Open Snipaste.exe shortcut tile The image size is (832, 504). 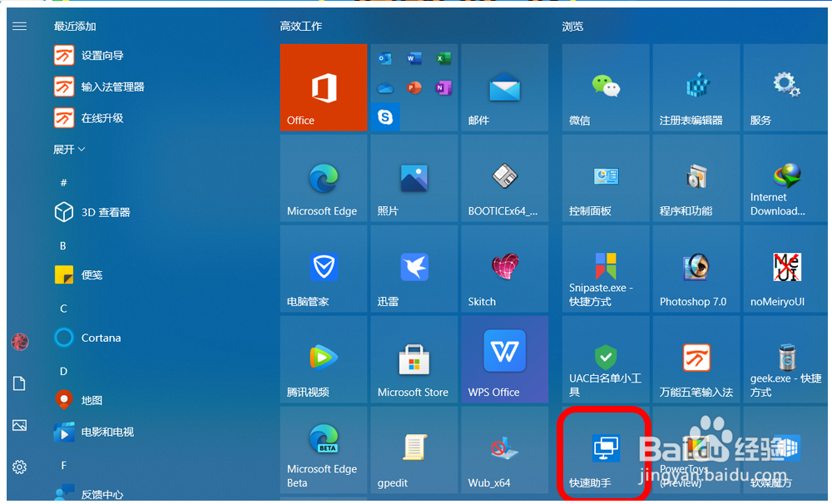(x=605, y=269)
